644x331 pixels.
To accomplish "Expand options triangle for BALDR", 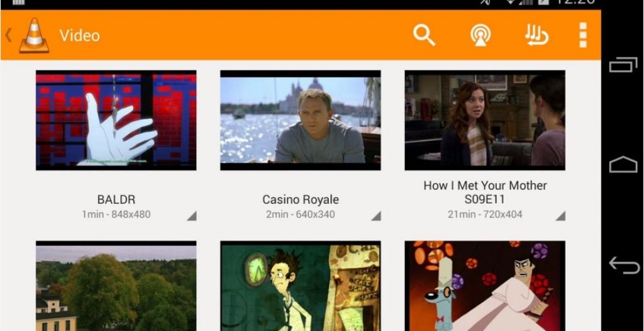I will click(x=192, y=216).
